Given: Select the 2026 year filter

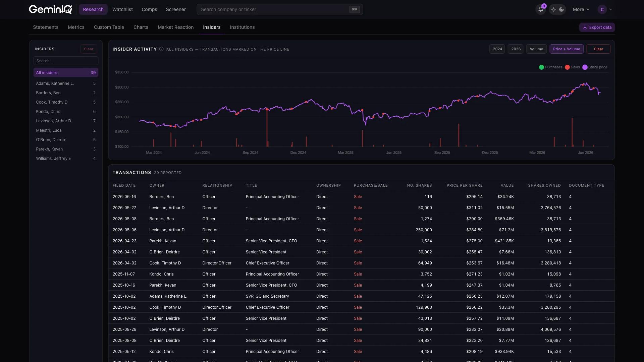Looking at the screenshot, I should coord(516,49).
